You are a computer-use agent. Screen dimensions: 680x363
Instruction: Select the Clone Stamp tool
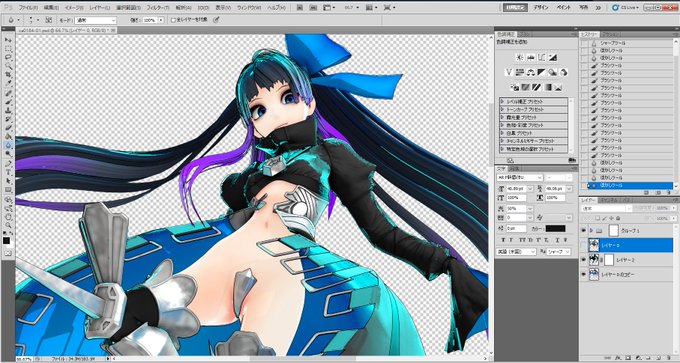coord(8,110)
